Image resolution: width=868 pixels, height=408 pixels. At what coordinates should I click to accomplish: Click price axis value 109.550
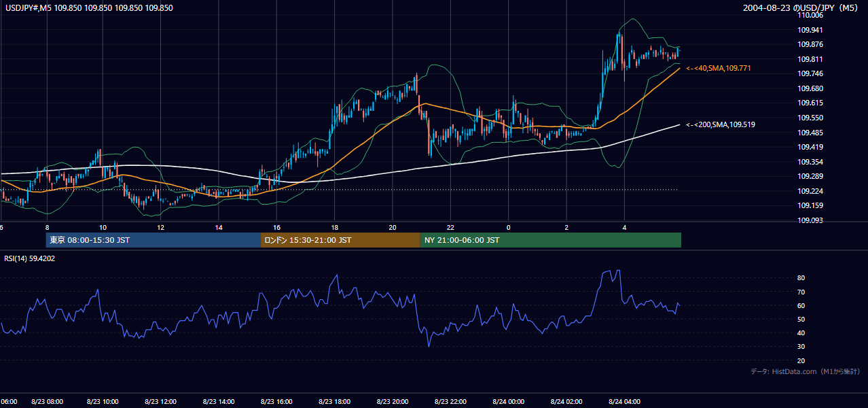pyautogui.click(x=810, y=118)
